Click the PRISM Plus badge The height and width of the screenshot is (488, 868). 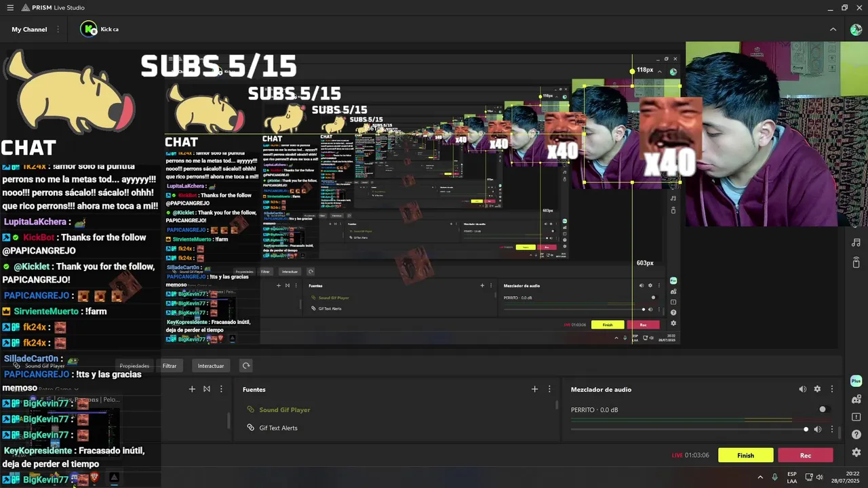click(856, 381)
